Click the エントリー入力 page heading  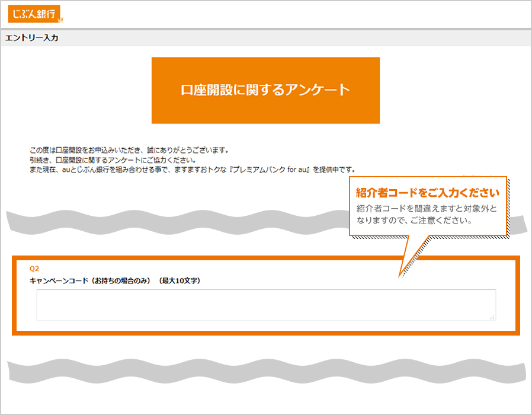pos(31,38)
